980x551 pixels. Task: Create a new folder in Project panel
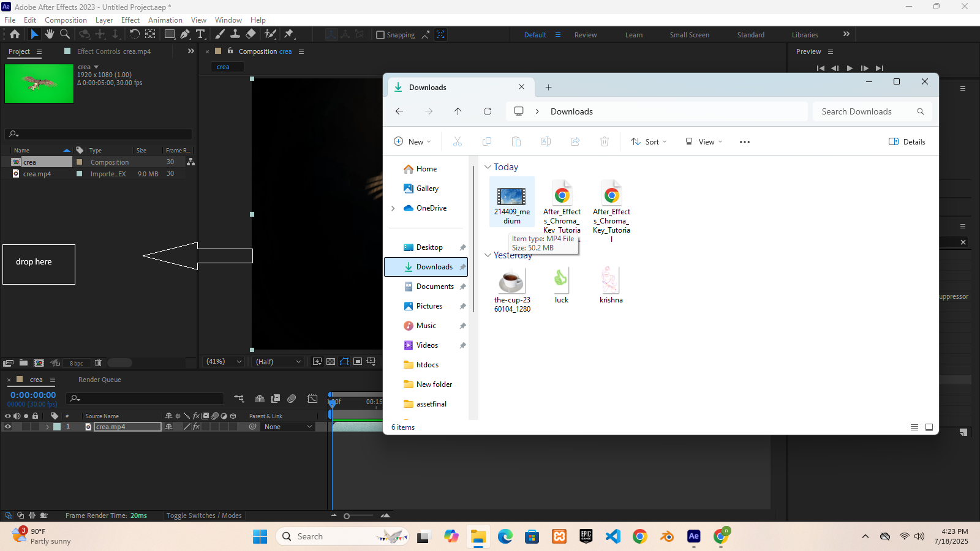23,363
